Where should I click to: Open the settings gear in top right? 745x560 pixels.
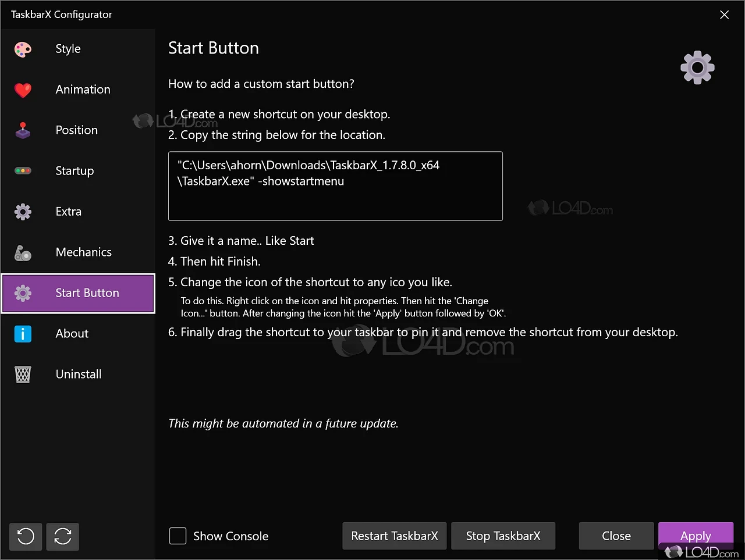point(697,67)
